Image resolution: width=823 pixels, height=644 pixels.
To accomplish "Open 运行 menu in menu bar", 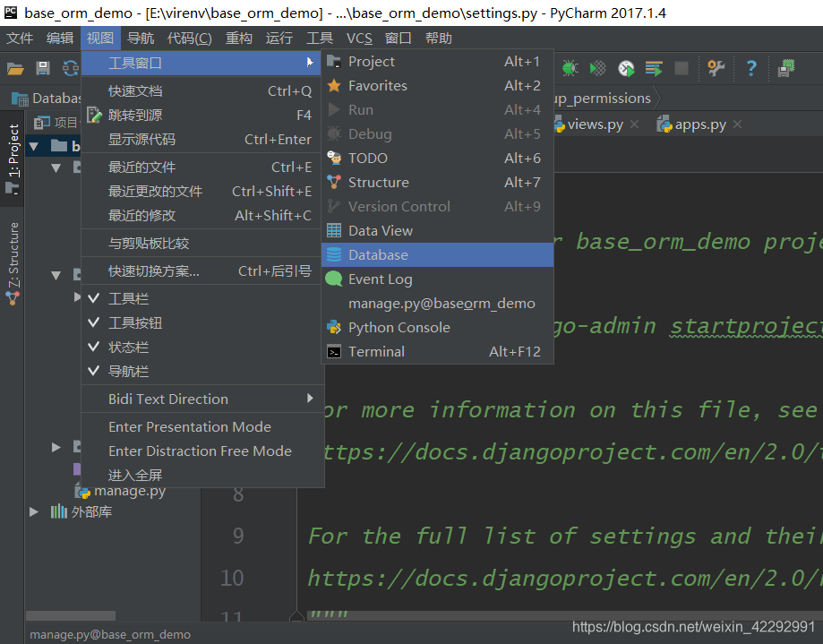I will click(279, 38).
